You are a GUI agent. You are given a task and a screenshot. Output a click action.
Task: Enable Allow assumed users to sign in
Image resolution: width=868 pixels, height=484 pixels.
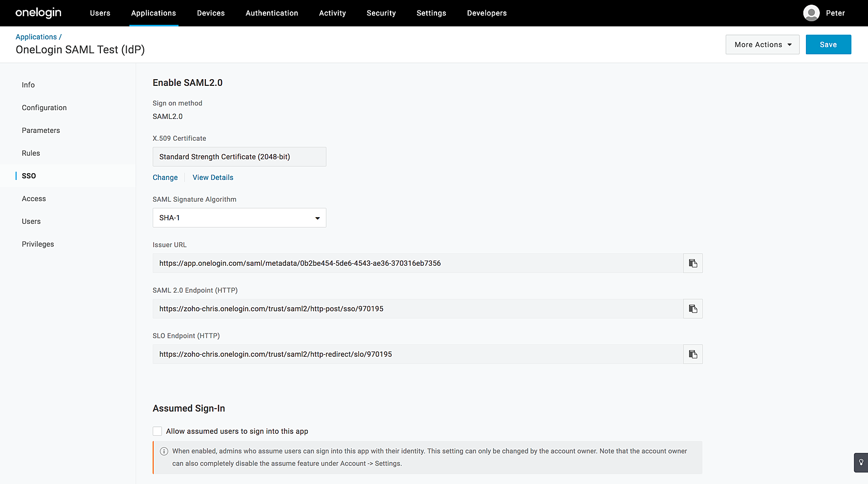pos(157,431)
